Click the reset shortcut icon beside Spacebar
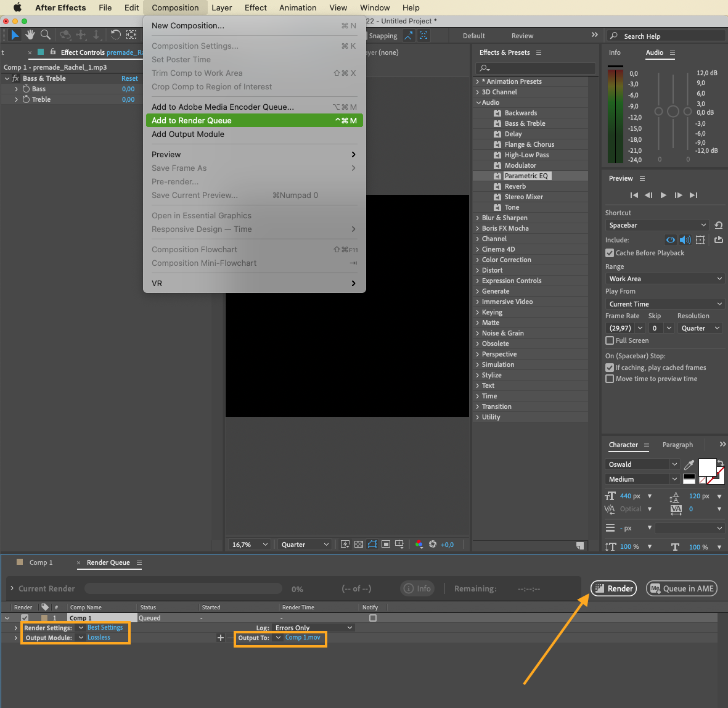Viewport: 728px width, 708px height. pyautogui.click(x=718, y=225)
